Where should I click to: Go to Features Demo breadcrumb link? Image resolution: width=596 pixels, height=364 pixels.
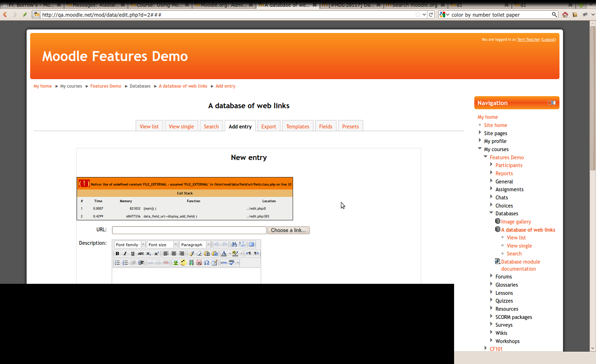click(x=106, y=86)
